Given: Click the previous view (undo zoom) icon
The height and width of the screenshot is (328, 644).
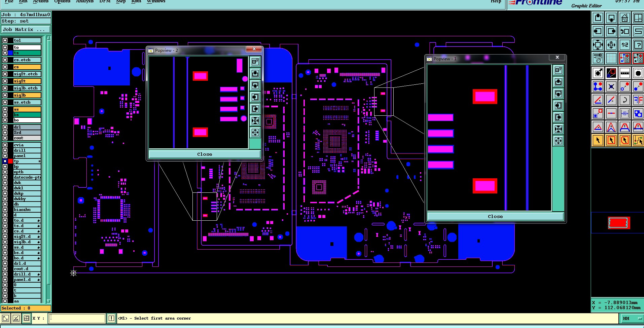Looking at the screenshot, I should point(625,31).
